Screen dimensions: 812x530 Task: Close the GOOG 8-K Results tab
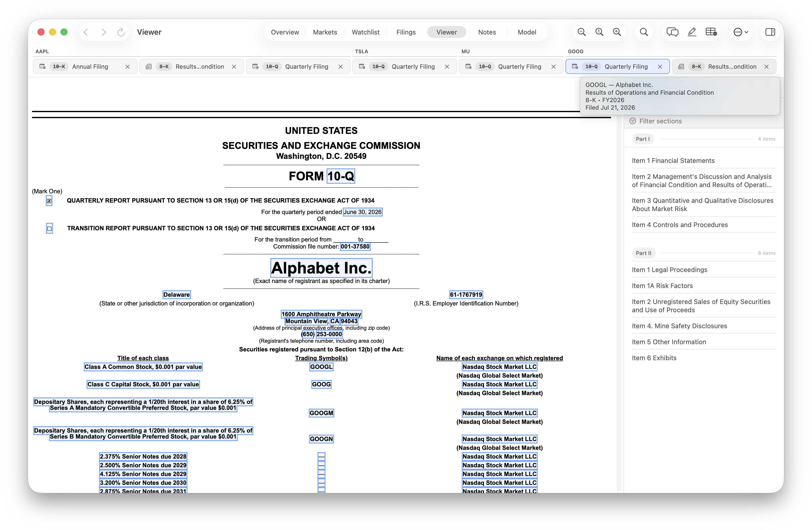pos(766,67)
